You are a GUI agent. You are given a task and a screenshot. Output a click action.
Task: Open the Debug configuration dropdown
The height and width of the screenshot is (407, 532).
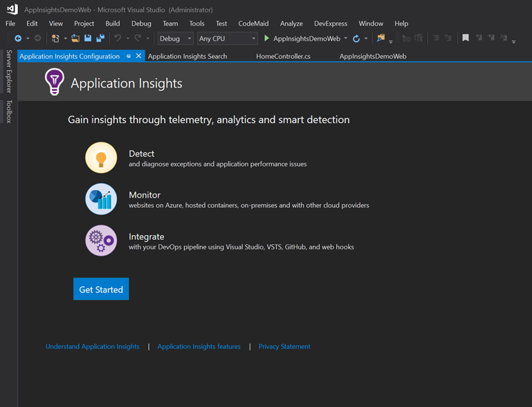pyautogui.click(x=176, y=39)
